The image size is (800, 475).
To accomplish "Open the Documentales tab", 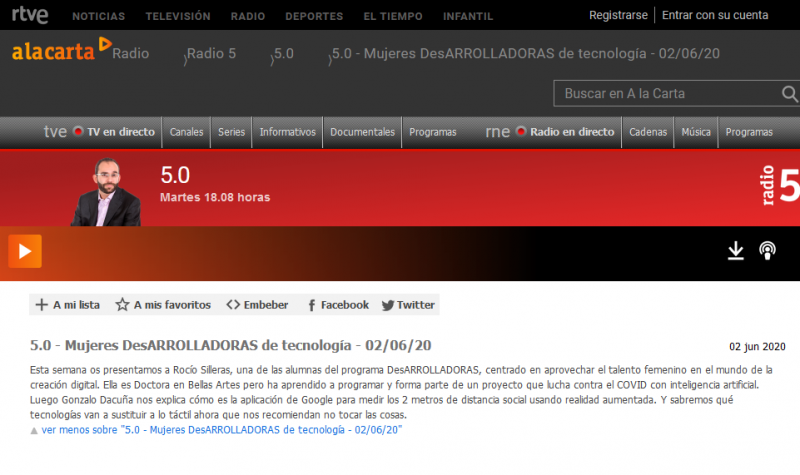I will pos(362,132).
